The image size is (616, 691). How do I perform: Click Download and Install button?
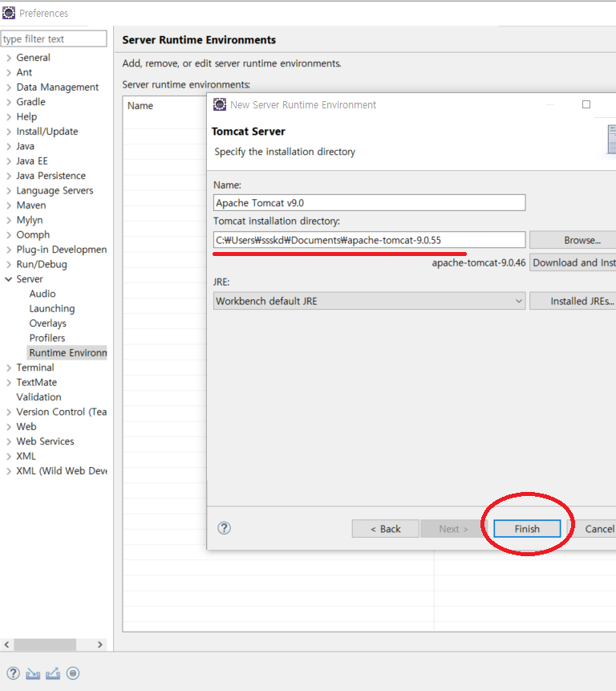[x=573, y=262]
